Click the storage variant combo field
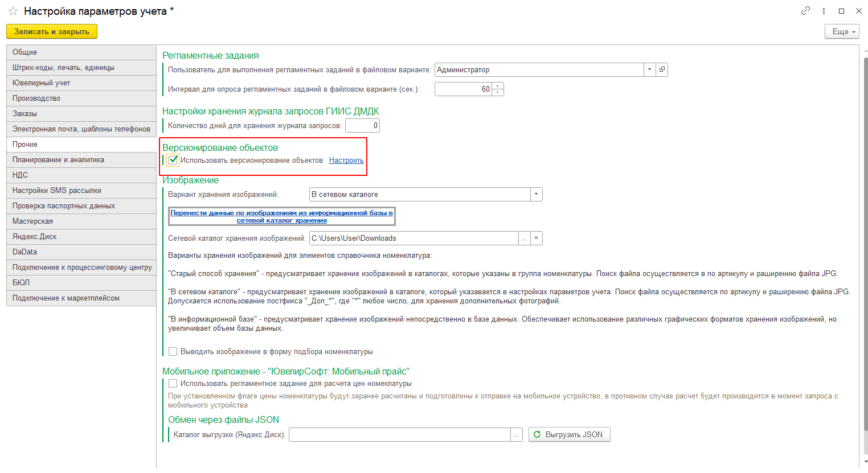This screenshot has height=473, width=868. [x=420, y=195]
